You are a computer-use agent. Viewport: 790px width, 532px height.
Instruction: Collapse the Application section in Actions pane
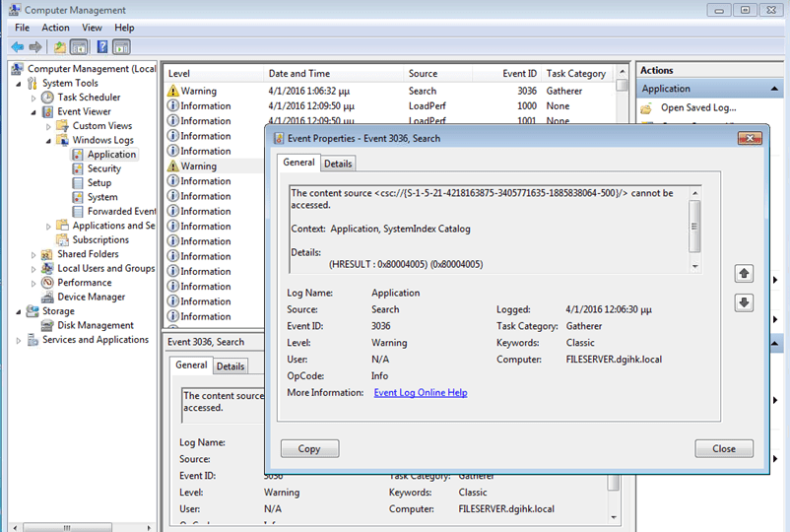click(774, 89)
